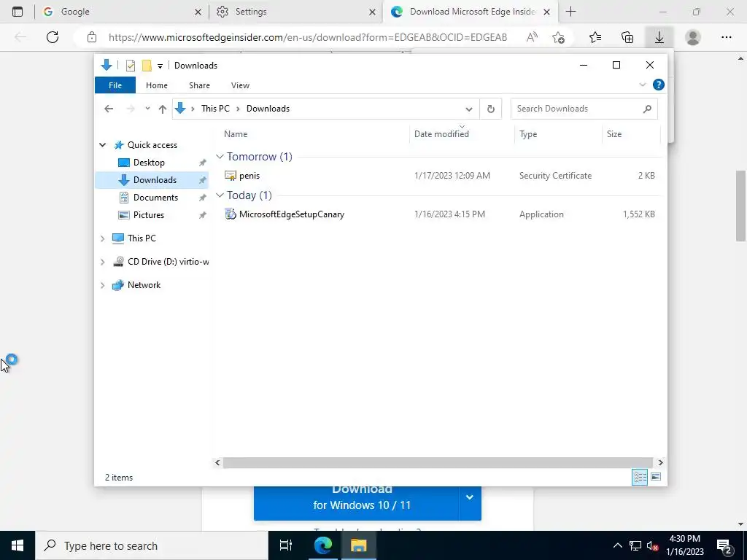
Task: Click the Search Downloads field
Action: [x=584, y=109]
